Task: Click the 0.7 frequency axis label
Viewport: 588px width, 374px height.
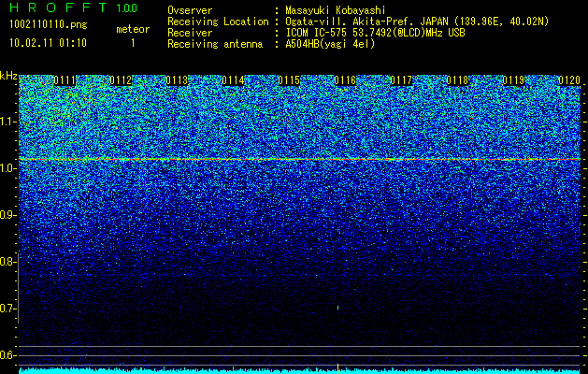Action: click(7, 309)
